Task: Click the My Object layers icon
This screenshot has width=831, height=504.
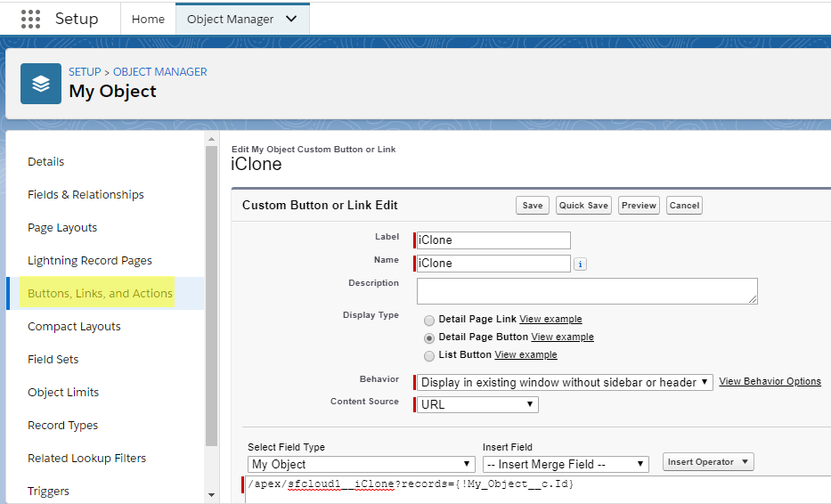Action: (41, 84)
